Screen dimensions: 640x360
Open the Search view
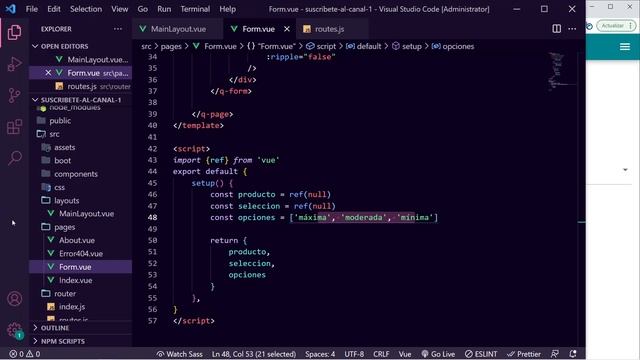point(14,158)
